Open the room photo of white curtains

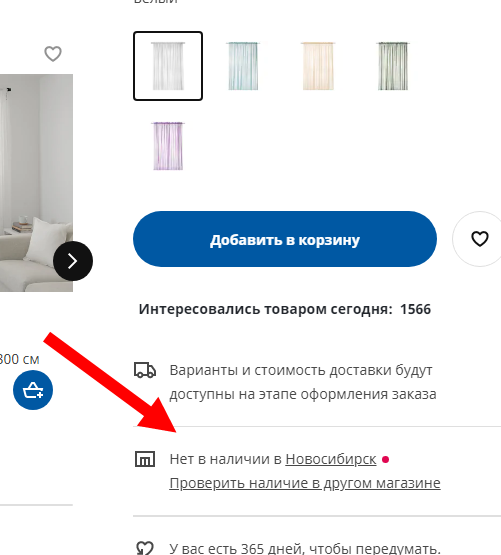[x=36, y=183]
